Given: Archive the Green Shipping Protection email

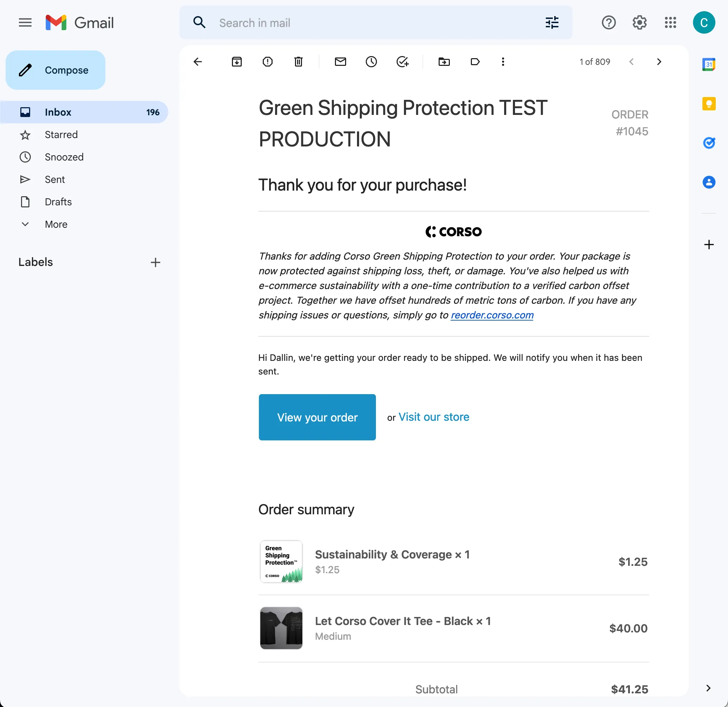Looking at the screenshot, I should point(237,62).
